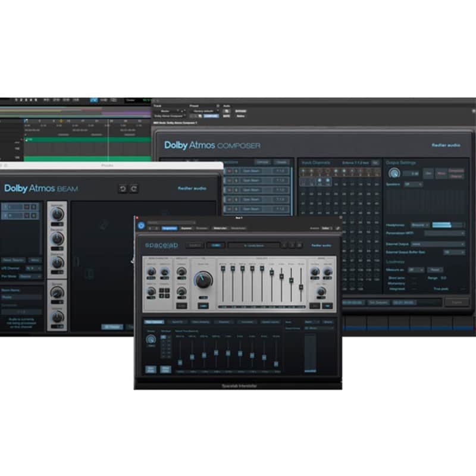
Task: Click the blue power icon in Spacelab window
Action: pyautogui.click(x=141, y=226)
